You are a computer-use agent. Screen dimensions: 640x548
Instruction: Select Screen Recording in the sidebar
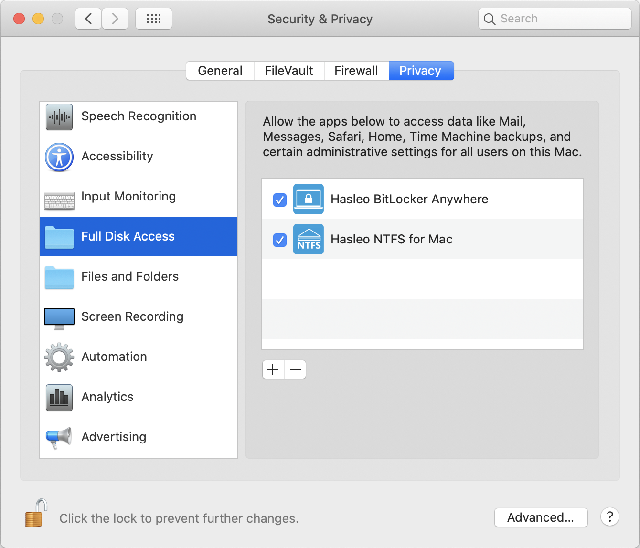(x=138, y=317)
